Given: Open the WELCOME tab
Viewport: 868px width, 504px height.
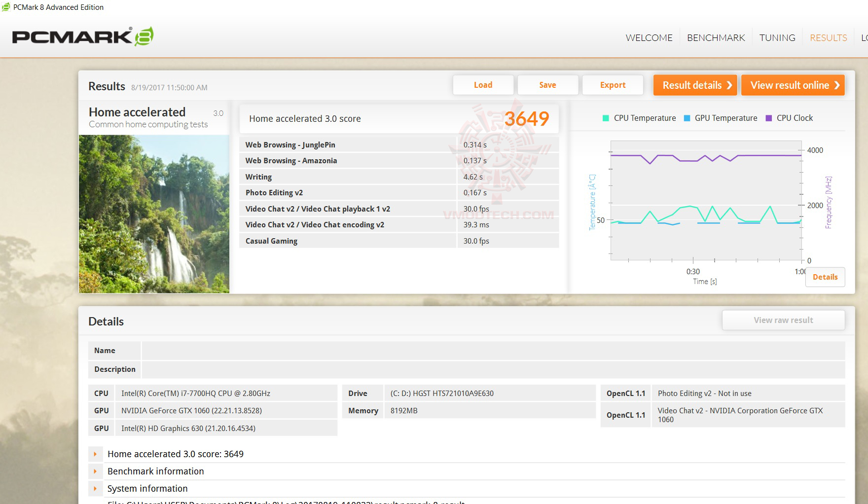Looking at the screenshot, I should [649, 37].
